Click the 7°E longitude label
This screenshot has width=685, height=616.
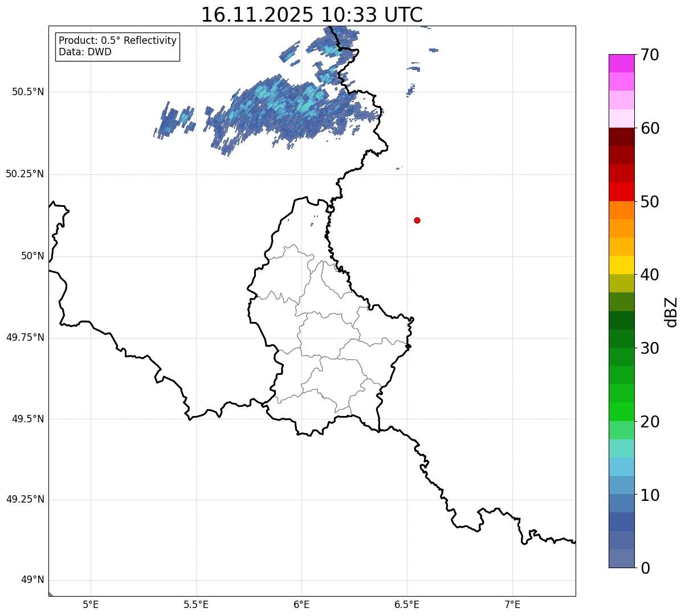(512, 605)
